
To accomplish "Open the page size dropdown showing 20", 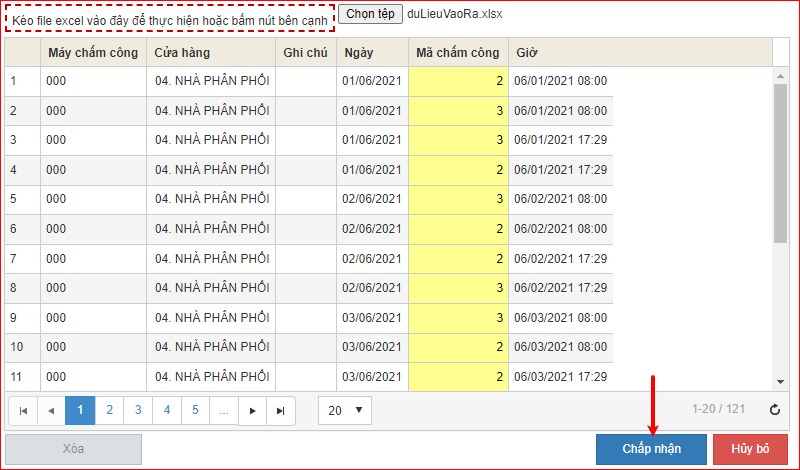I will (345, 410).
